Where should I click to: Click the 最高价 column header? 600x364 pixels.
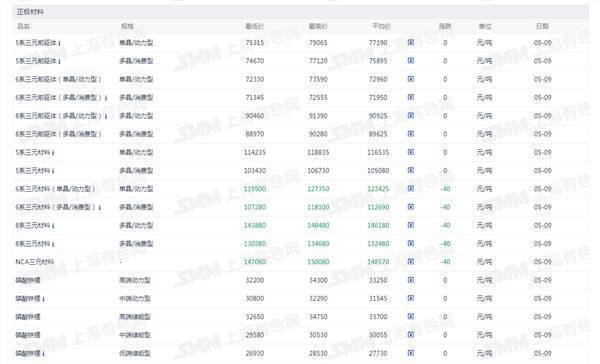click(x=318, y=26)
